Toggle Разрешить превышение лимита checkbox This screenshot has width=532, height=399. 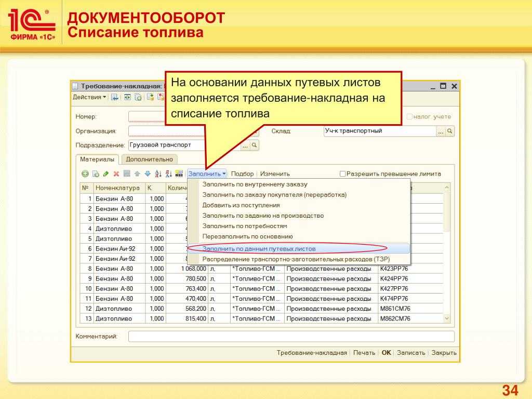[342, 174]
